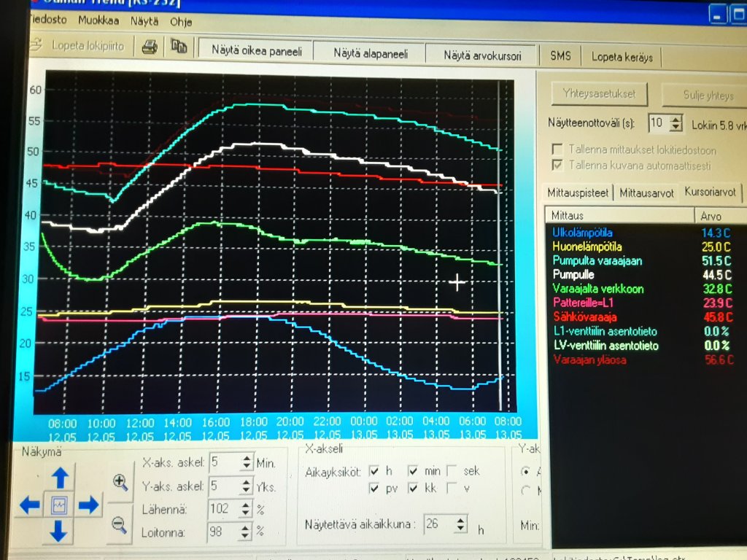Toggle the kk time unit checkbox
The height and width of the screenshot is (560, 747).
tap(413, 488)
